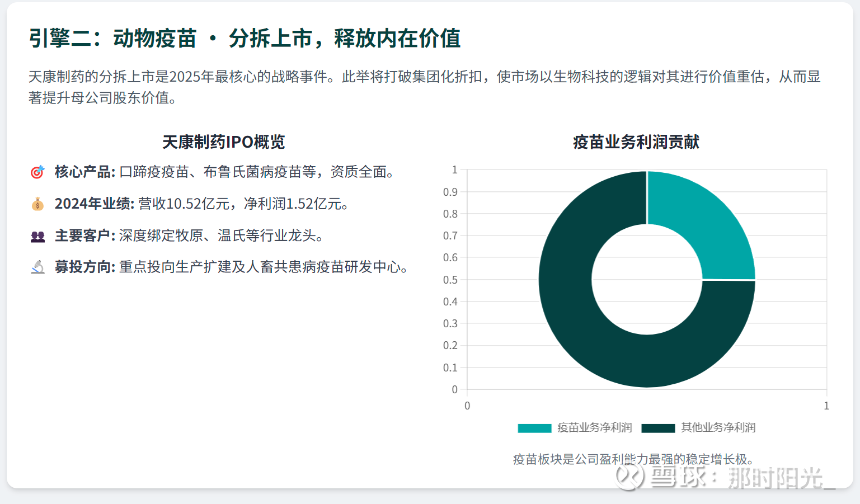Click the text 口蹄疫疫苗、布鲁氏菌病疫苗等
This screenshot has height=504, width=860.
point(218,172)
